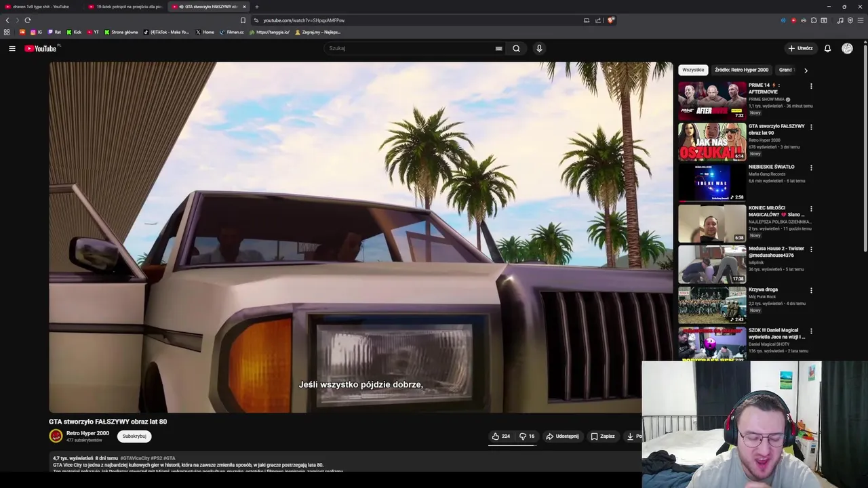
Task: Save video with Zapisz button
Action: [602, 436]
